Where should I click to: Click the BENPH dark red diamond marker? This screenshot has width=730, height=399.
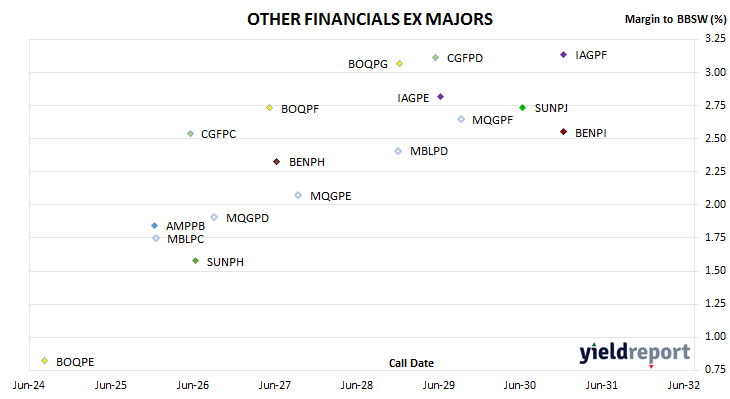tap(277, 162)
